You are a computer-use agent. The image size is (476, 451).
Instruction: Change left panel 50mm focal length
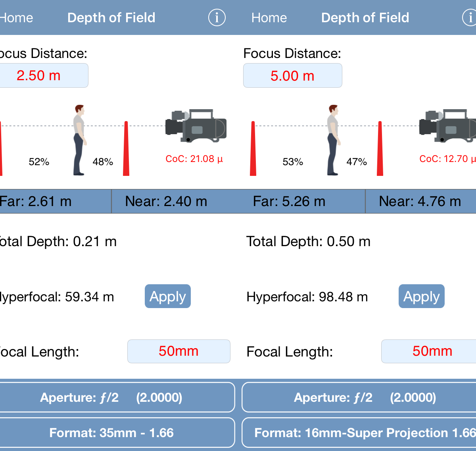point(178,351)
